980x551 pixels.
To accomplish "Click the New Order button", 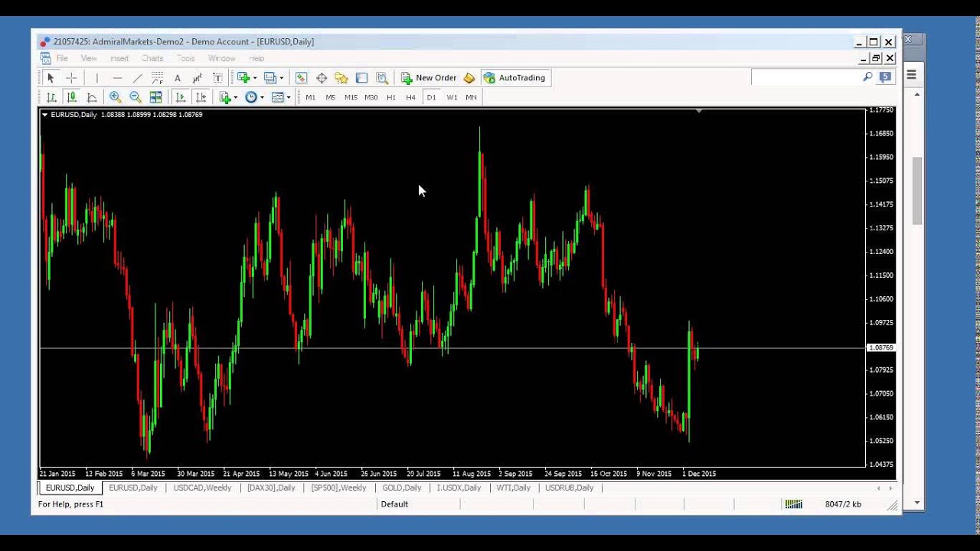I will pyautogui.click(x=429, y=78).
